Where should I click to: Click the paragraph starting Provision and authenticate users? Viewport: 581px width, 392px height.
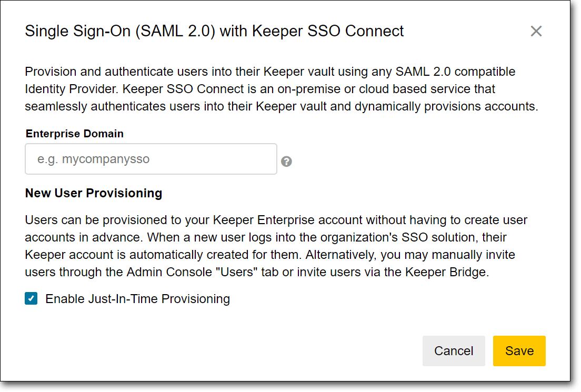pos(281,89)
